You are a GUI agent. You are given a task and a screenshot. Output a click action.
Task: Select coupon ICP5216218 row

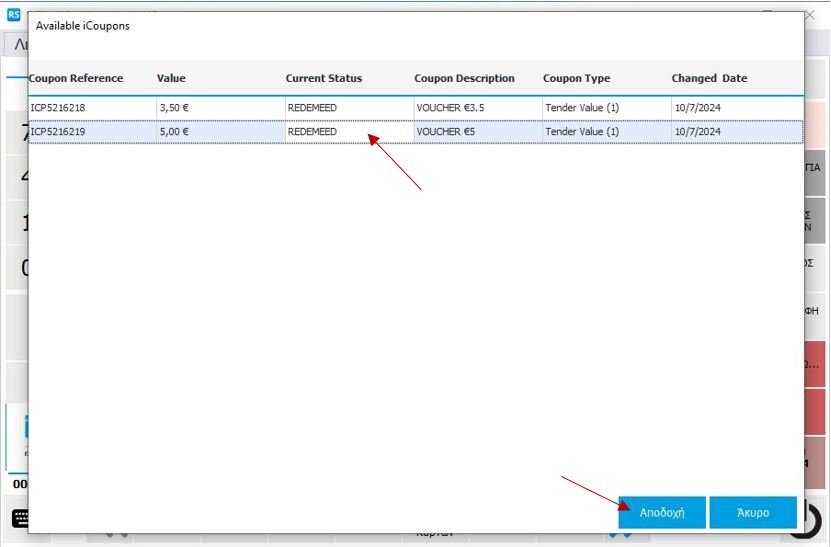tap(58, 108)
